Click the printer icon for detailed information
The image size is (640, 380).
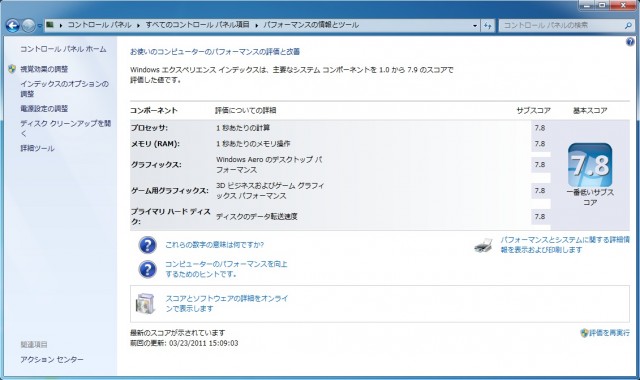coord(483,245)
